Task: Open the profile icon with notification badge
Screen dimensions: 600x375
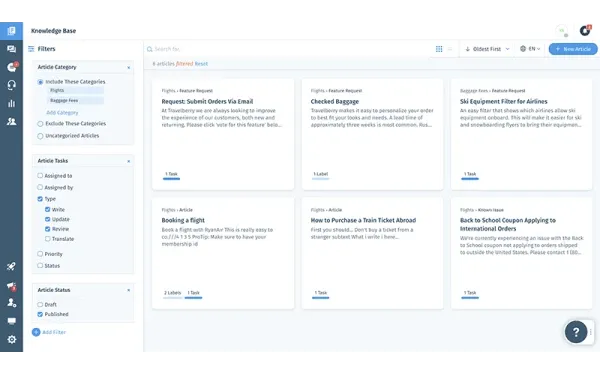Action: pyautogui.click(x=585, y=30)
